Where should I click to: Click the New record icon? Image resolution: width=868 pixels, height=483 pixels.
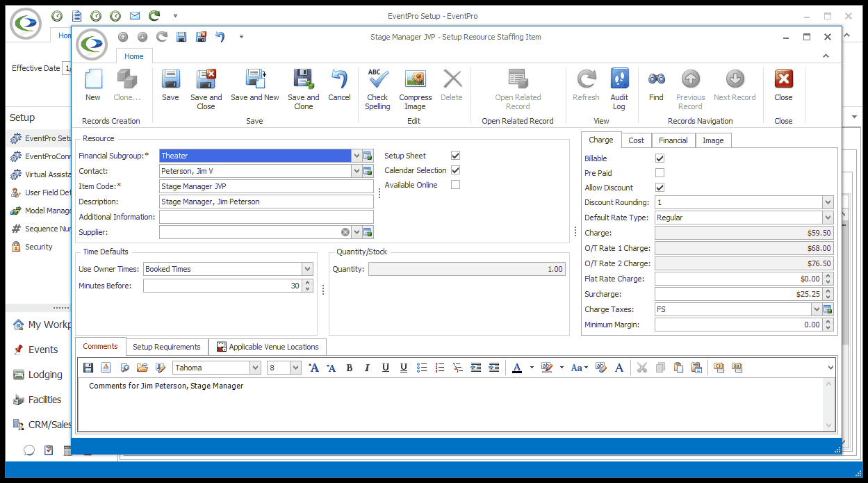pyautogui.click(x=93, y=79)
